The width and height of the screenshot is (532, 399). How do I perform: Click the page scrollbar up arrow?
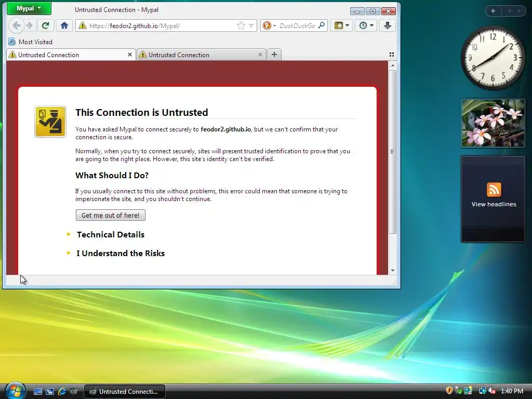click(393, 65)
